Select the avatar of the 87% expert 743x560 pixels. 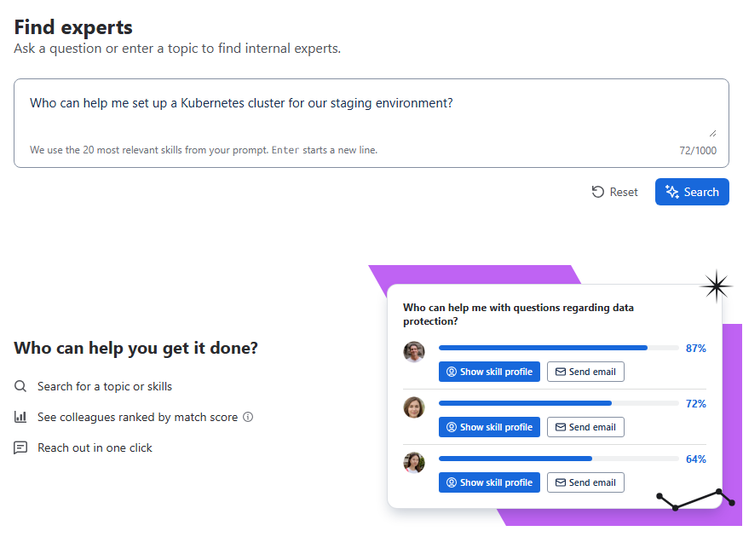pyautogui.click(x=413, y=352)
